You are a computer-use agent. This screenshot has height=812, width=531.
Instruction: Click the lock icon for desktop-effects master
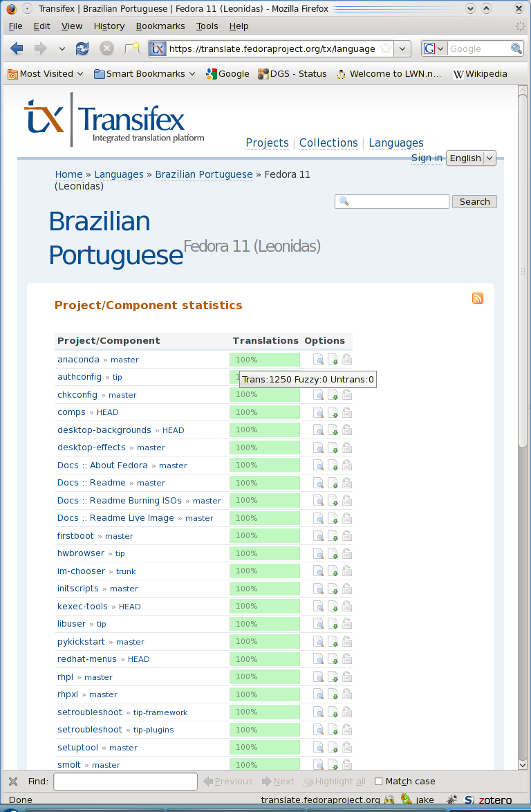pyautogui.click(x=347, y=447)
